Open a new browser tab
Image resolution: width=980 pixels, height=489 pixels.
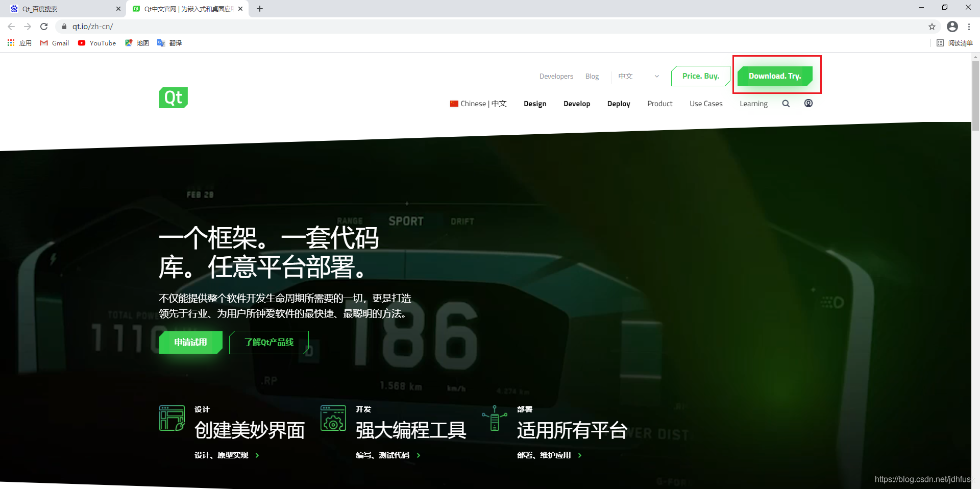(x=260, y=9)
